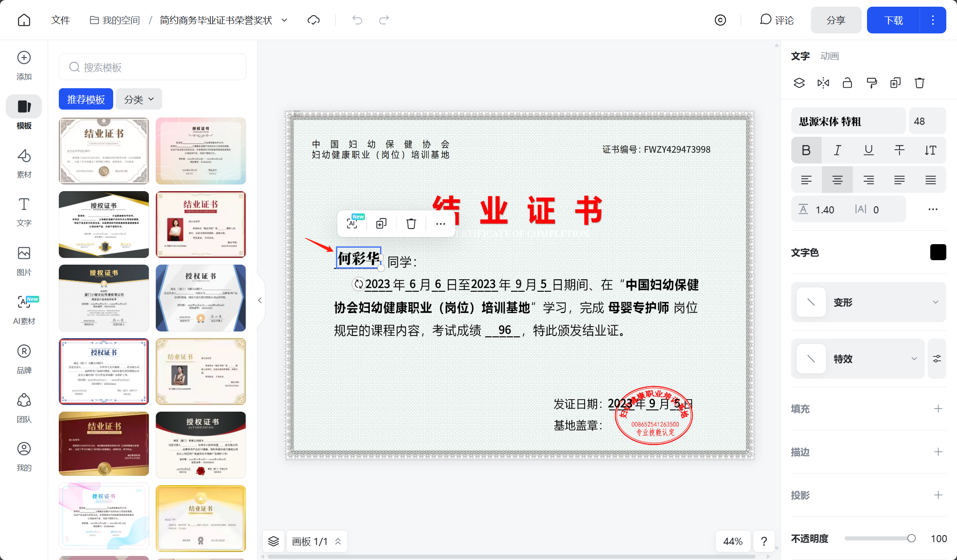Open more options next to 下载
Image resolution: width=957 pixels, height=560 pixels.
(933, 20)
